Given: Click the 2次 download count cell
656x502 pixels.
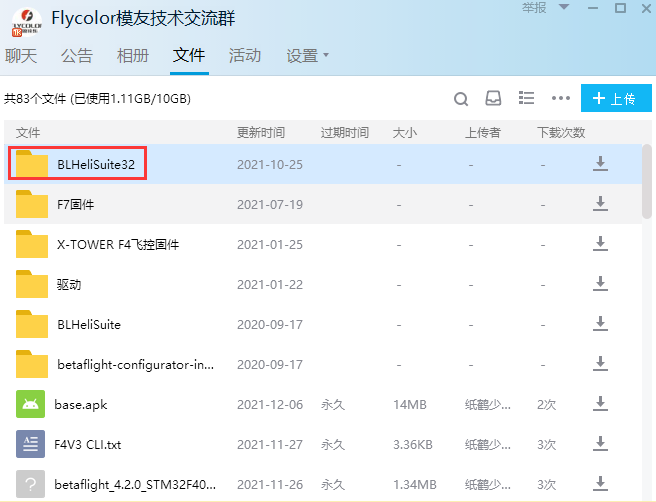Looking at the screenshot, I should [x=546, y=405].
